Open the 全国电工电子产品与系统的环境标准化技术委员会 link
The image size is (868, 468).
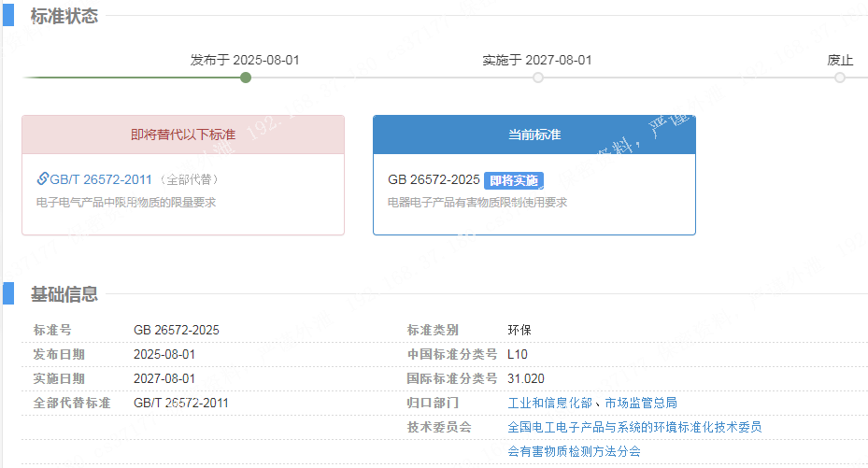tap(633, 427)
